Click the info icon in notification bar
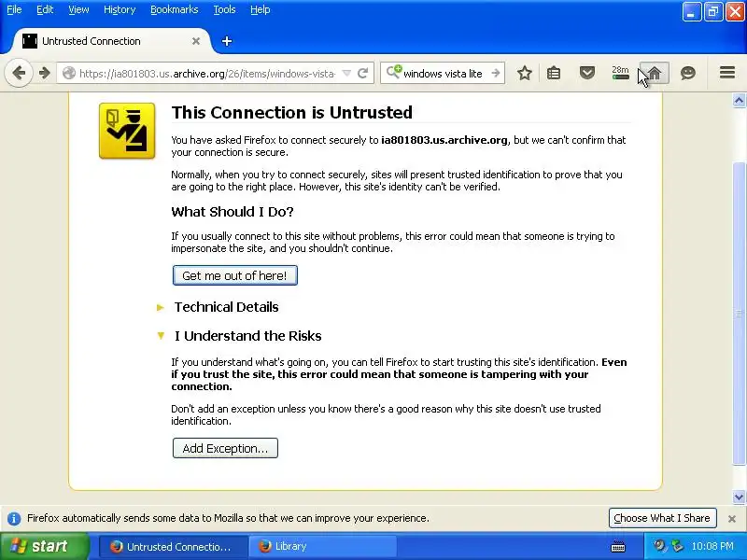Viewport: 747px width, 560px height. 14,519
